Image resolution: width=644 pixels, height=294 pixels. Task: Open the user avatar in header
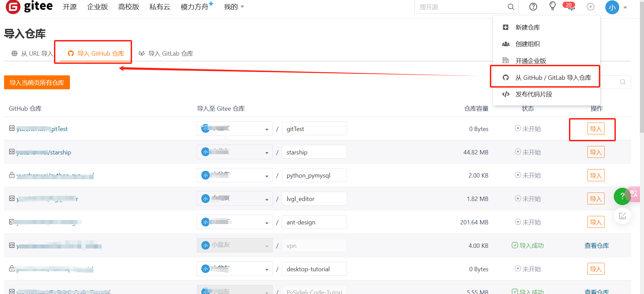(612, 7)
